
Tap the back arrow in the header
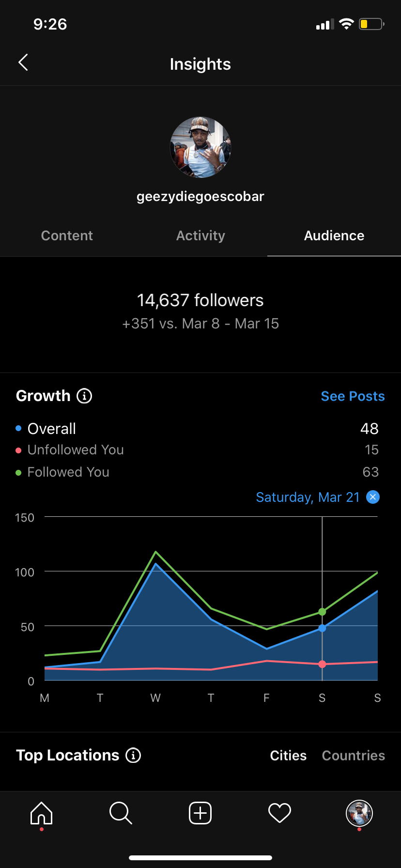[23, 62]
